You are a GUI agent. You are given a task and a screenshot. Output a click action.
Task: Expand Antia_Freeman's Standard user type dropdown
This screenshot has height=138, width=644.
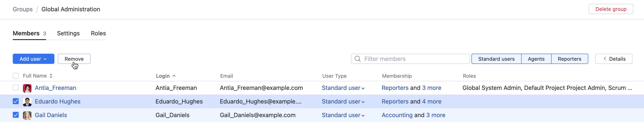pos(343,88)
